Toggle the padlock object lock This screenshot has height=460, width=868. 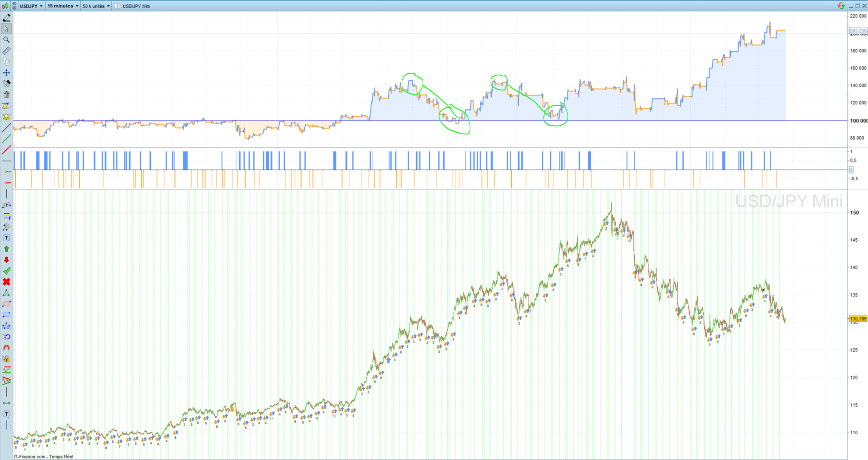point(6,359)
